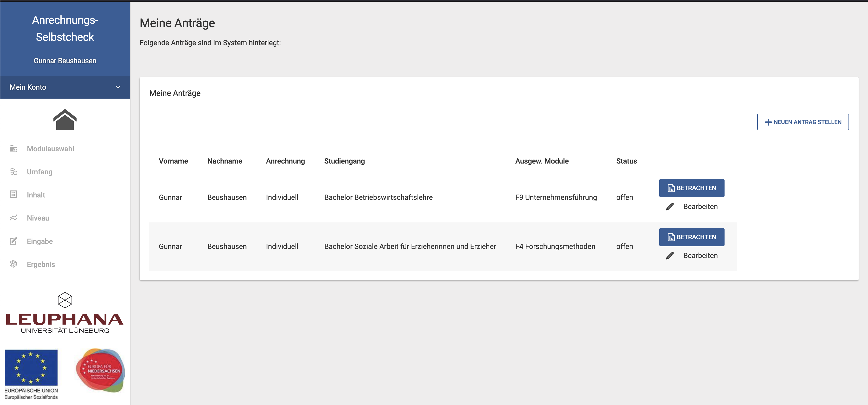Click the Leuphana Universität Lüneburg logo
This screenshot has height=405, width=868.
pos(65,313)
